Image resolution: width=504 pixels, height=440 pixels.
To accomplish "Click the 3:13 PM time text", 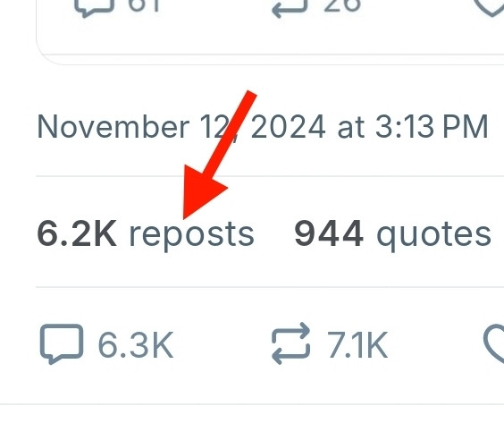I will click(x=432, y=126).
